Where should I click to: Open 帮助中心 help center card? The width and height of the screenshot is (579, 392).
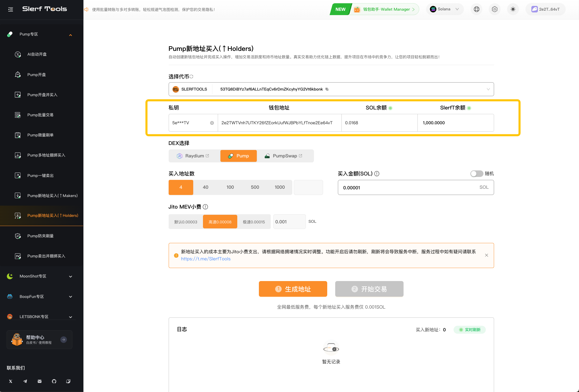coord(39,340)
